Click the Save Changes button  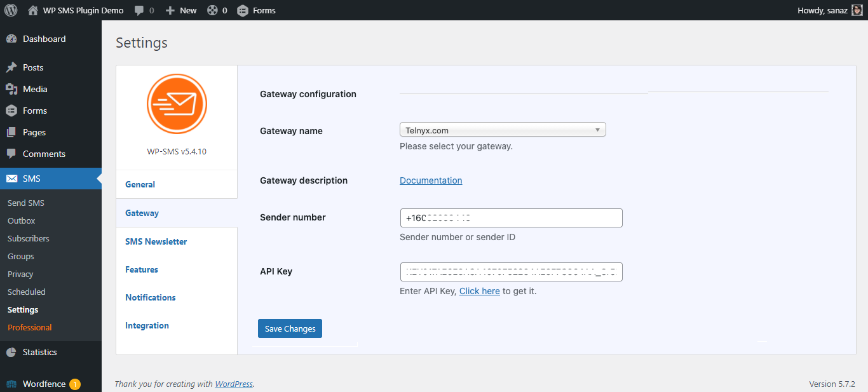(290, 328)
